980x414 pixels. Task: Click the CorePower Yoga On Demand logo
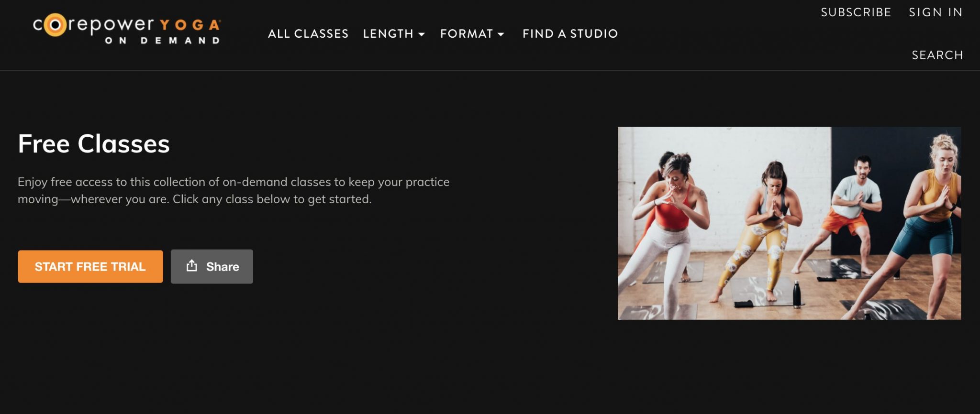coord(127,29)
